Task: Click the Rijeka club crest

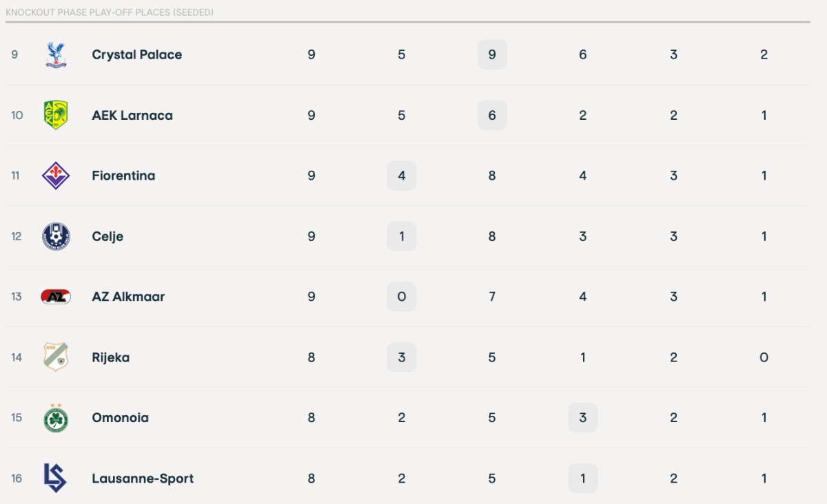Action: coord(56,357)
